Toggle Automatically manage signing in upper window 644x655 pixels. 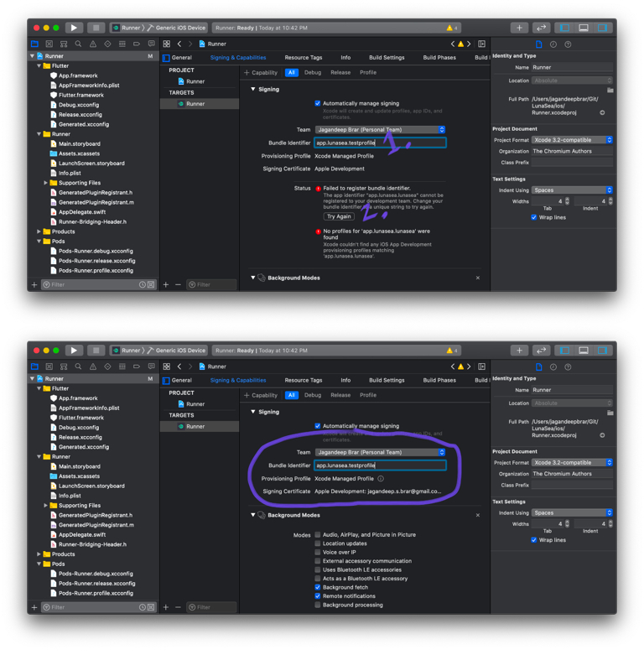(x=318, y=103)
